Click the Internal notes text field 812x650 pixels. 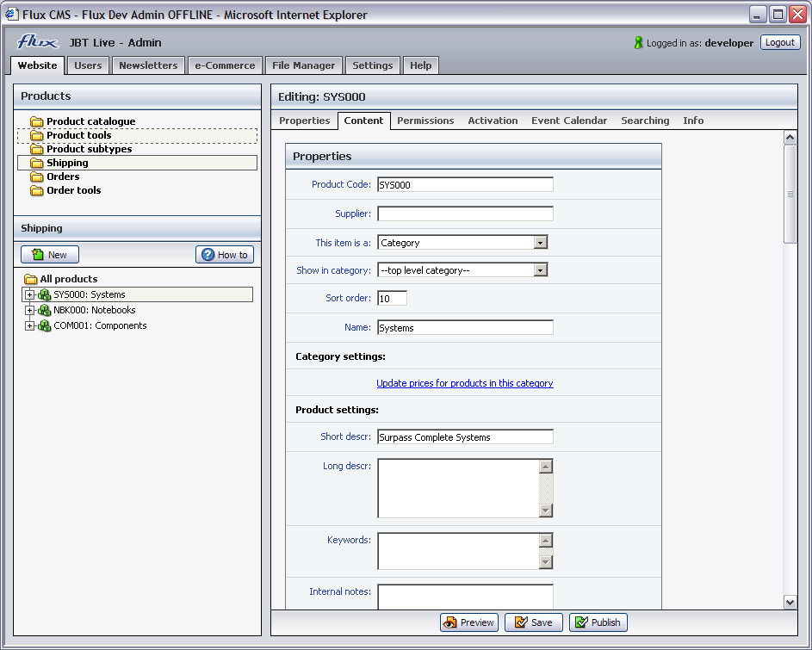pos(465,597)
